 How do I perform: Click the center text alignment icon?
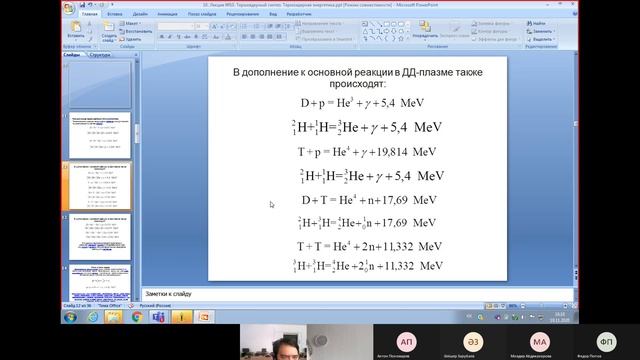pyautogui.click(x=253, y=37)
